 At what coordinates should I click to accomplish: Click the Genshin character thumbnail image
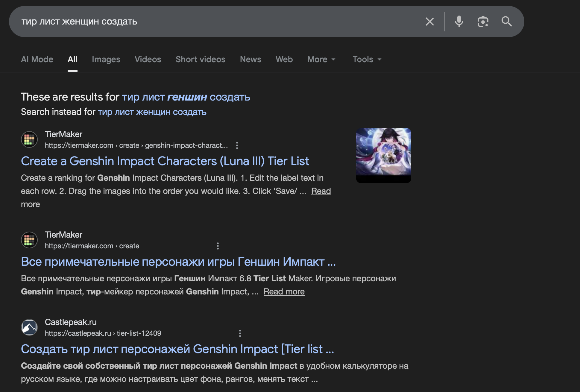(383, 155)
